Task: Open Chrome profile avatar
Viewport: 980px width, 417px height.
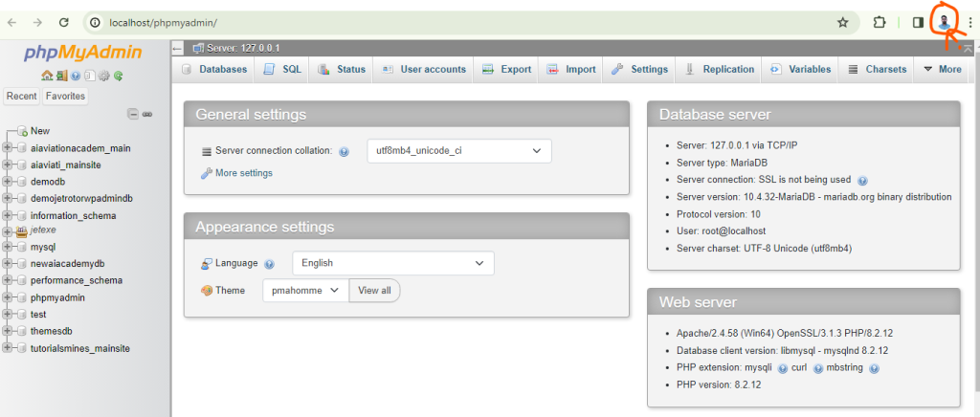Action: coord(945,22)
